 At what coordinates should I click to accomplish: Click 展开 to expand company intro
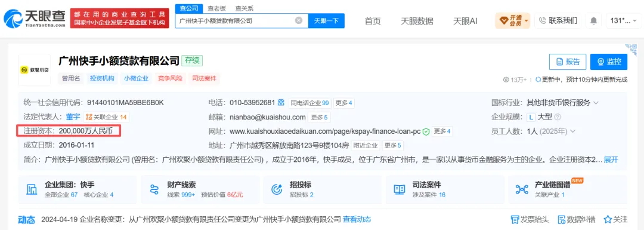tap(611, 160)
